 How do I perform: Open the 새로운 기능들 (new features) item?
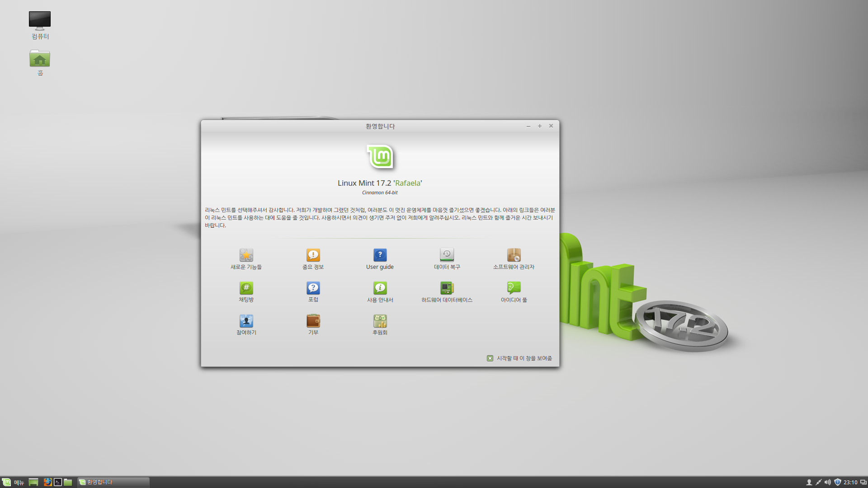point(246,259)
